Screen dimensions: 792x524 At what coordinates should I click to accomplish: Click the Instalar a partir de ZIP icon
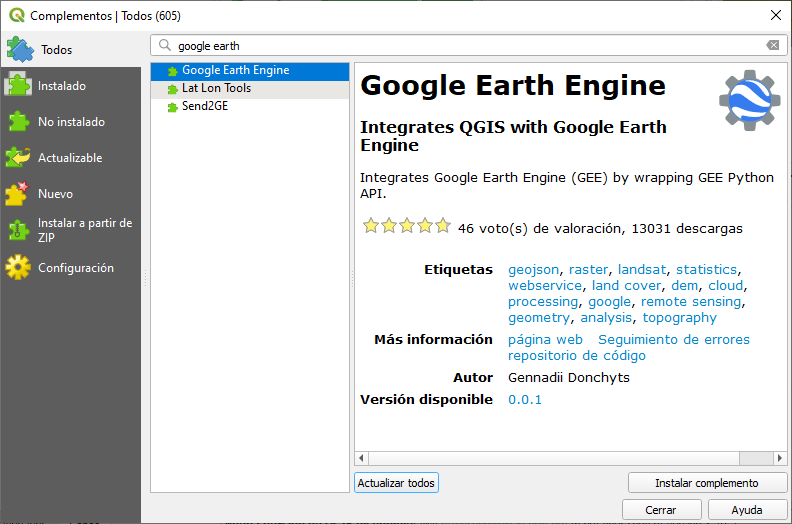click(18, 230)
